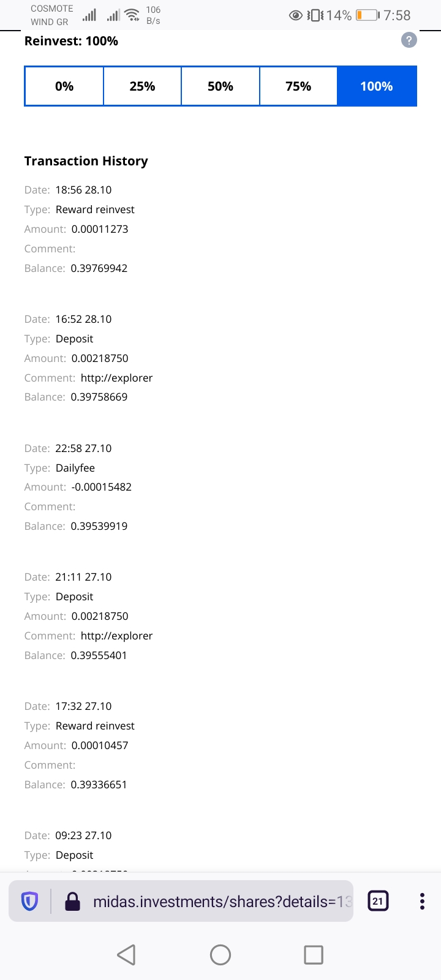The height and width of the screenshot is (980, 441).
Task: Set reinvest to 25%
Action: 142,86
